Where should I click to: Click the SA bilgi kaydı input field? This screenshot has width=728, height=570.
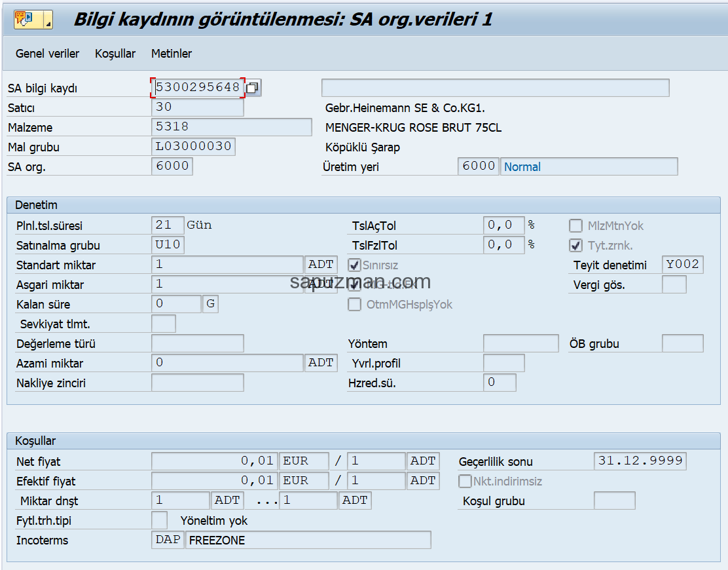(x=196, y=87)
